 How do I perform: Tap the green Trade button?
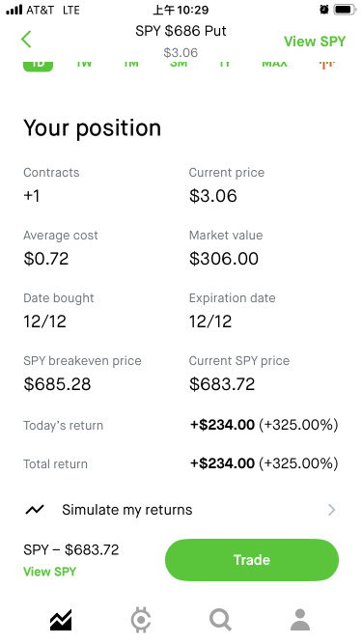252,560
